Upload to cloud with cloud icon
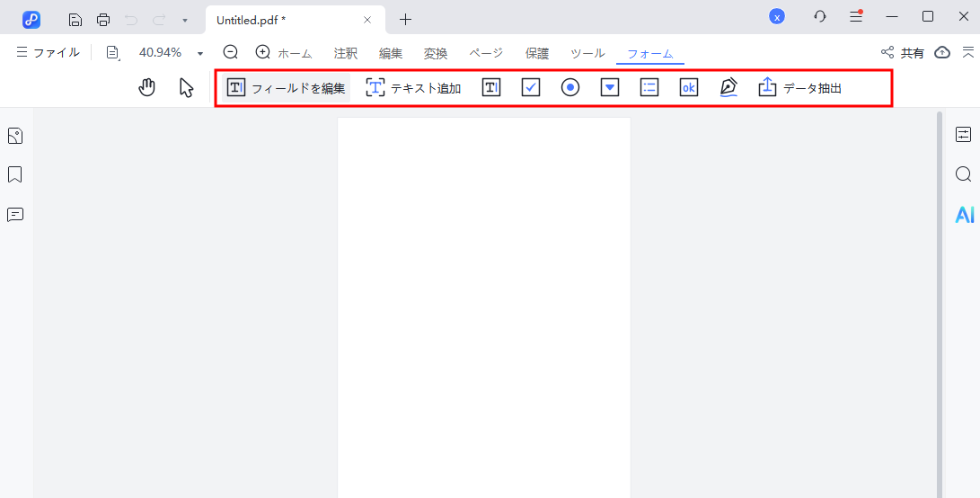Image resolution: width=980 pixels, height=498 pixels. [942, 52]
